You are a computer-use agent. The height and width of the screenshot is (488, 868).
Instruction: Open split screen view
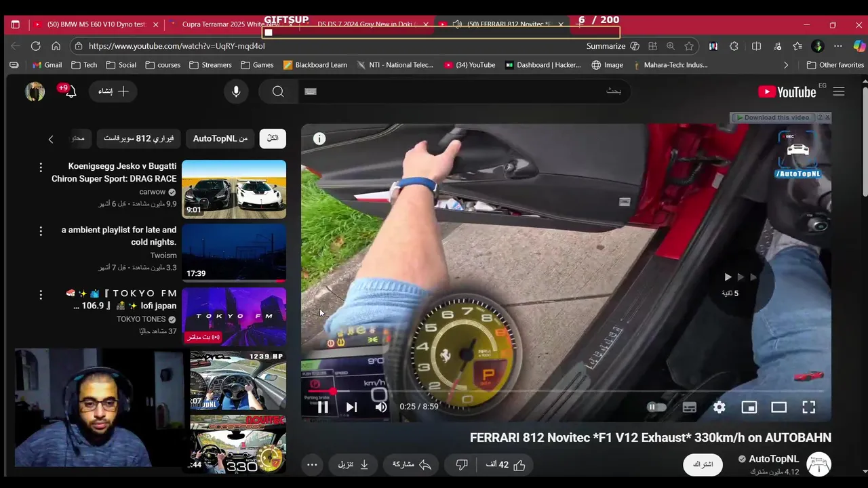click(756, 46)
